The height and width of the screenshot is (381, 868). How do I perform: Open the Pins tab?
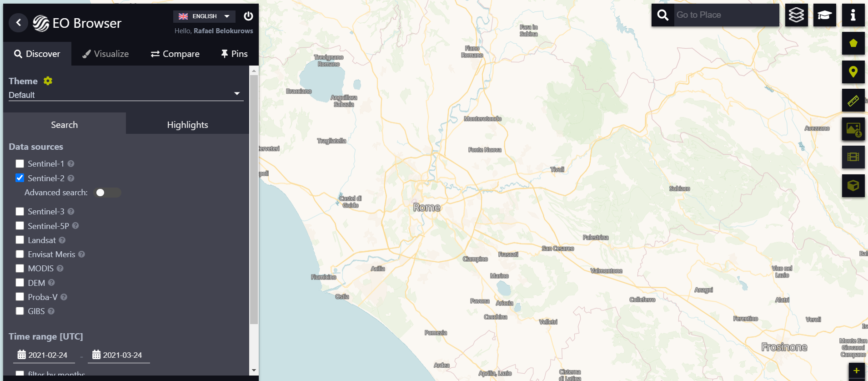(234, 54)
